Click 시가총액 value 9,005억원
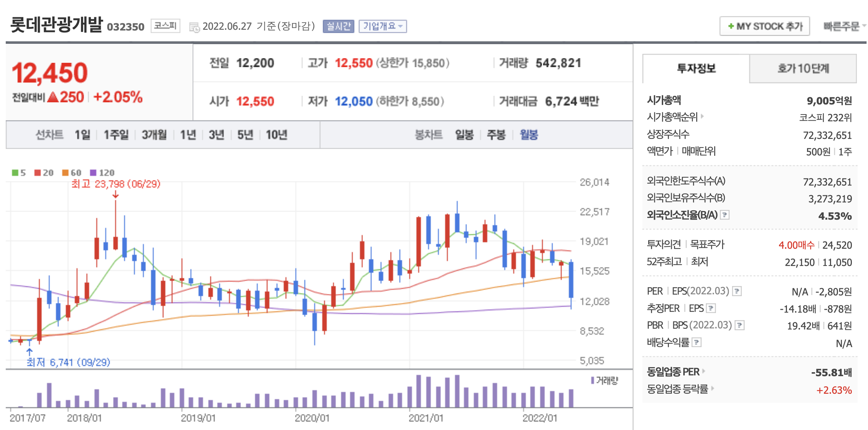868x430 pixels. click(829, 101)
